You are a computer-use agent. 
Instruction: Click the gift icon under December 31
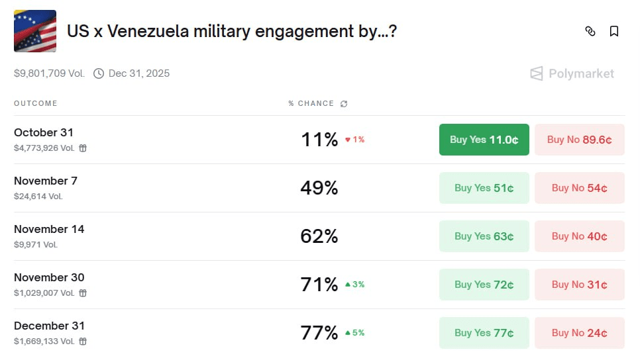pos(83,341)
